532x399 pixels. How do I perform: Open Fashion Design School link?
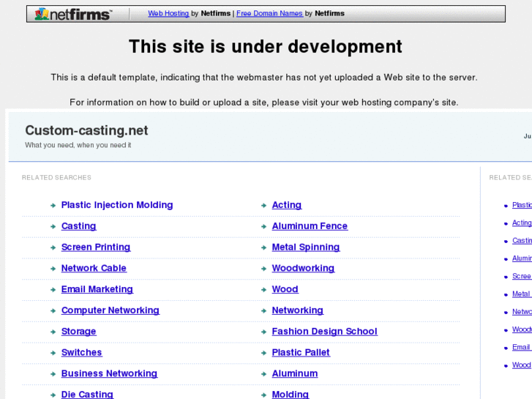pos(324,332)
